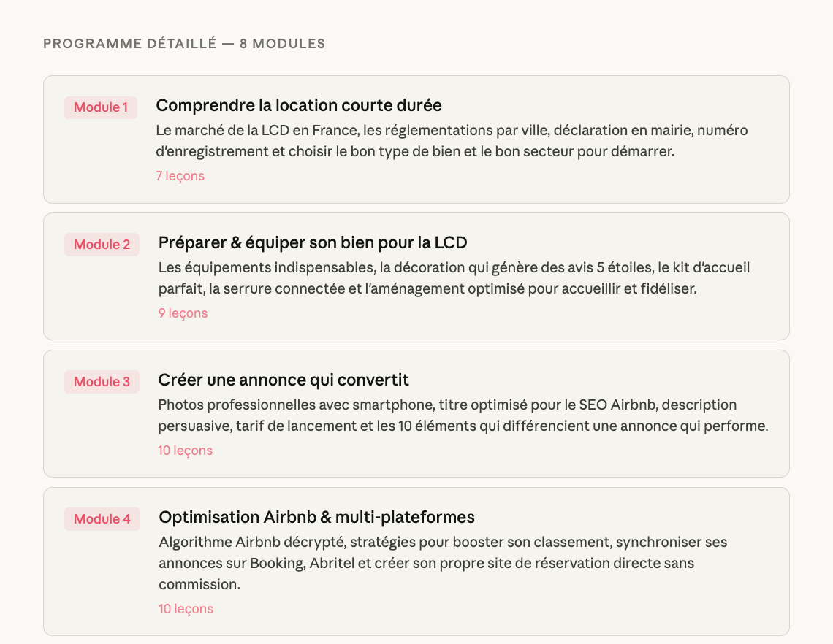833x644 pixels.
Task: Click "Optimisation Airbnb & multi-plateformes" heading
Action: (316, 517)
